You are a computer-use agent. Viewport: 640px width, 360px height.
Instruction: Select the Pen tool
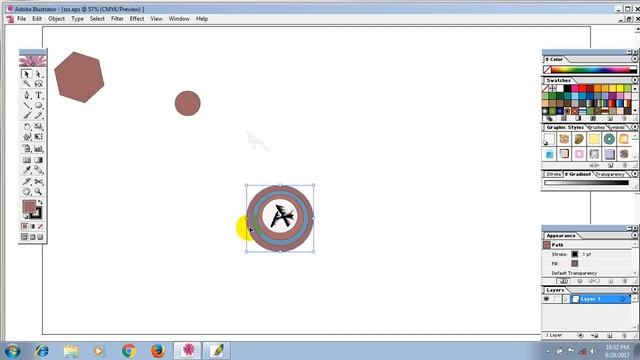pyautogui.click(x=27, y=95)
